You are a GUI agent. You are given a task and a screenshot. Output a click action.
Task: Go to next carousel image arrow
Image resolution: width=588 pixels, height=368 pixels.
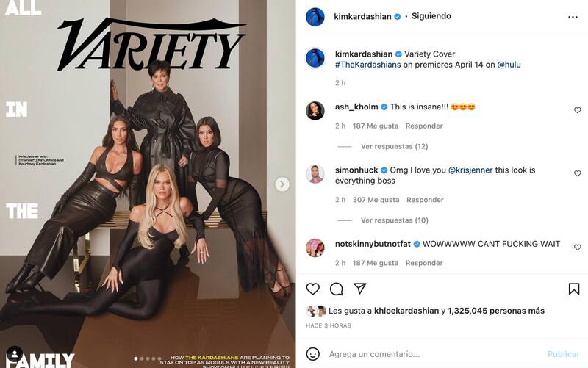point(282,184)
